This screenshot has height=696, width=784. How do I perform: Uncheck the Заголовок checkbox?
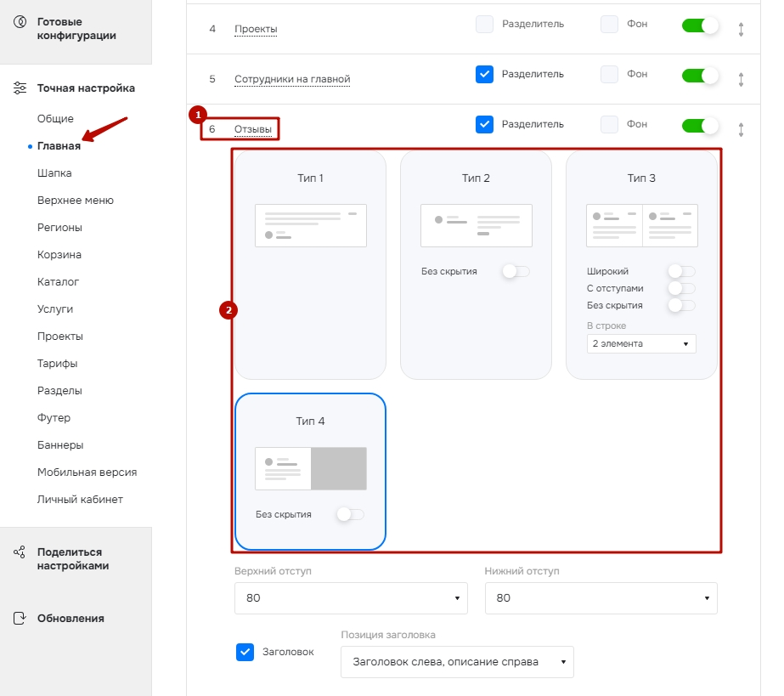245,652
